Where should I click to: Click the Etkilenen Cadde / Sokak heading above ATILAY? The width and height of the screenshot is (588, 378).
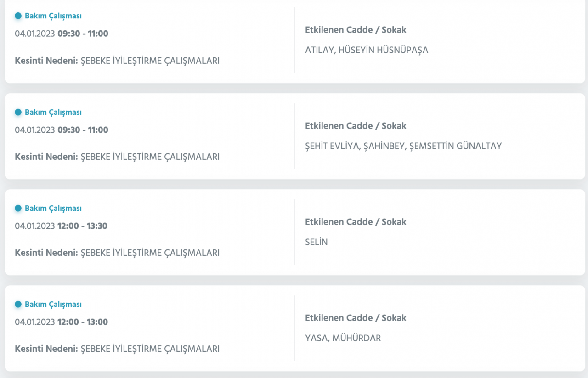(x=355, y=30)
